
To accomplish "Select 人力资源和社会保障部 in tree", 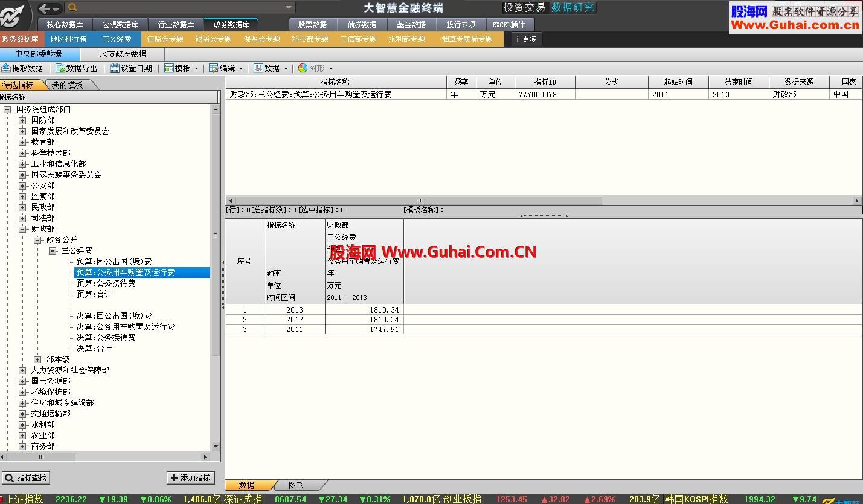I will tap(70, 370).
